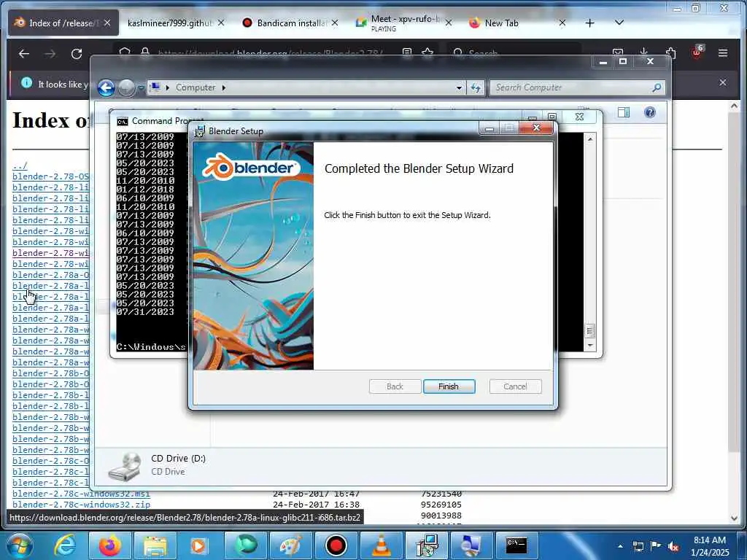Open Windows Explorer folder from taskbar
The width and height of the screenshot is (747, 560).
point(155,545)
